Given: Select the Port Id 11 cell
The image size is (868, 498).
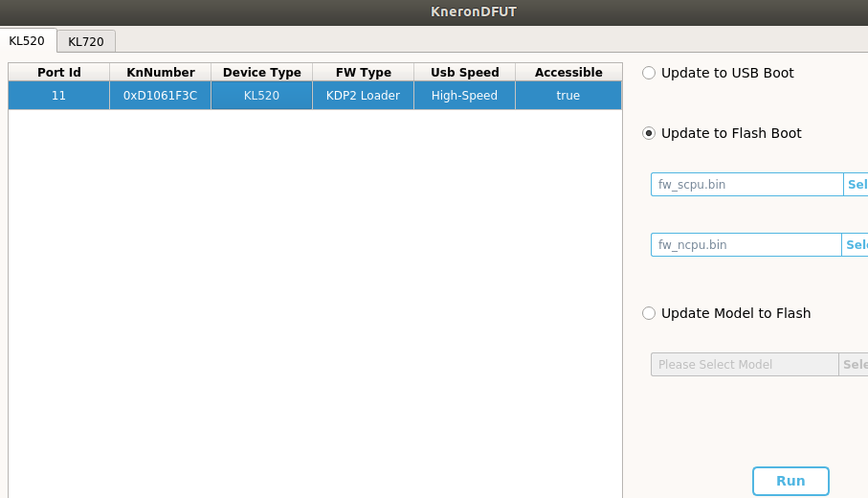Looking at the screenshot, I should point(58,95).
